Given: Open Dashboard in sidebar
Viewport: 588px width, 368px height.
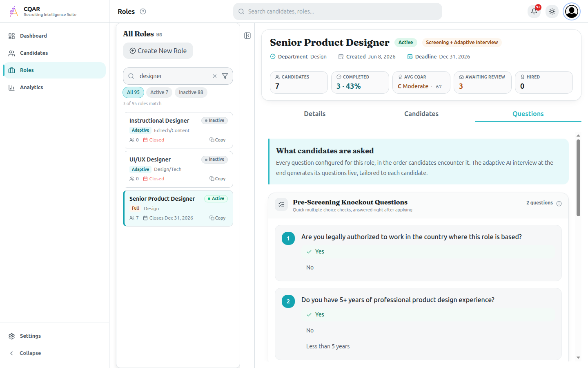Looking at the screenshot, I should coord(54,36).
